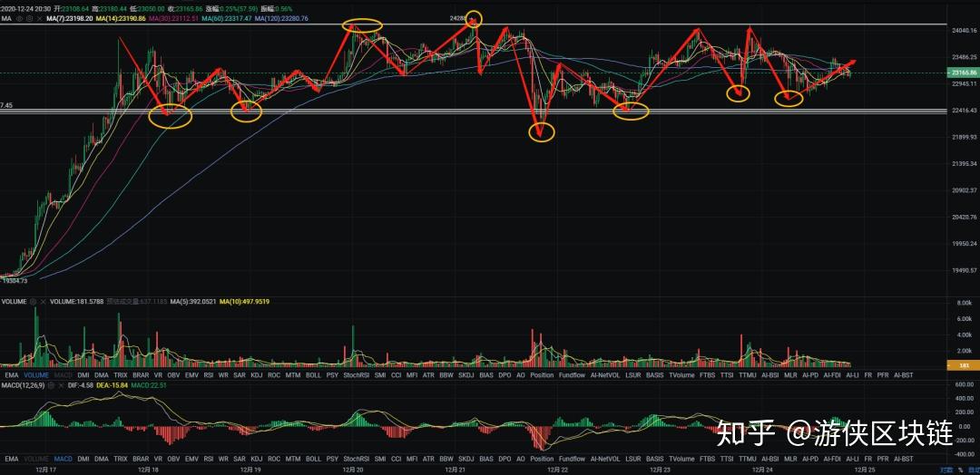Close the VOLUME panel using its X icon

click(x=43, y=301)
